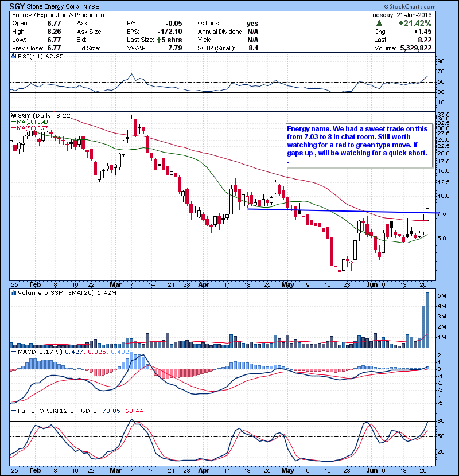Click the P/E -0.05 value
Screen dimensions: 459x476
(174, 24)
